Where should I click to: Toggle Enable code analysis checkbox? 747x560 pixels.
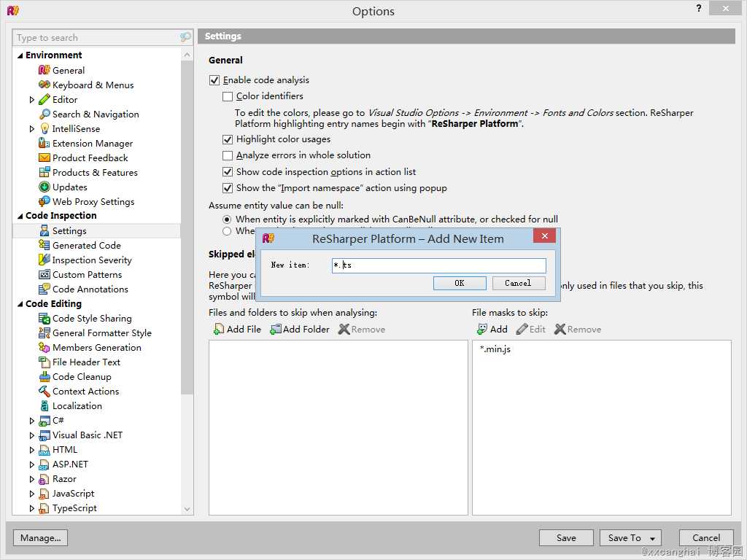tap(214, 80)
